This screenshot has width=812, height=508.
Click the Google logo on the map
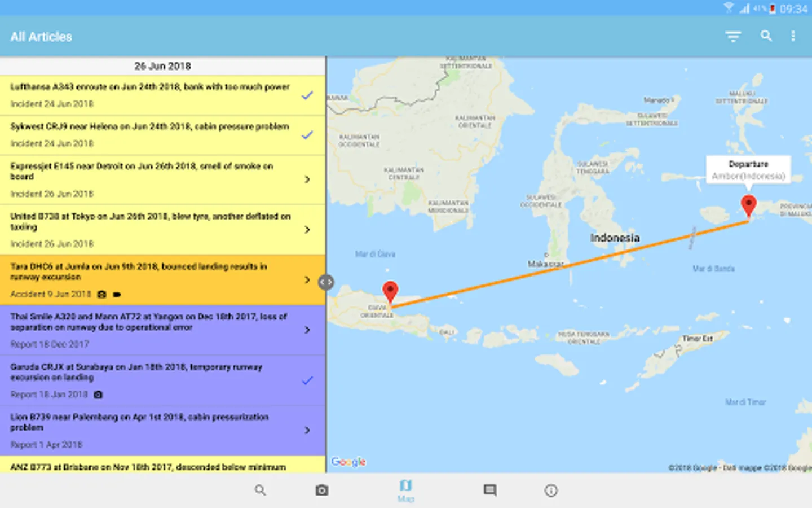point(348,462)
